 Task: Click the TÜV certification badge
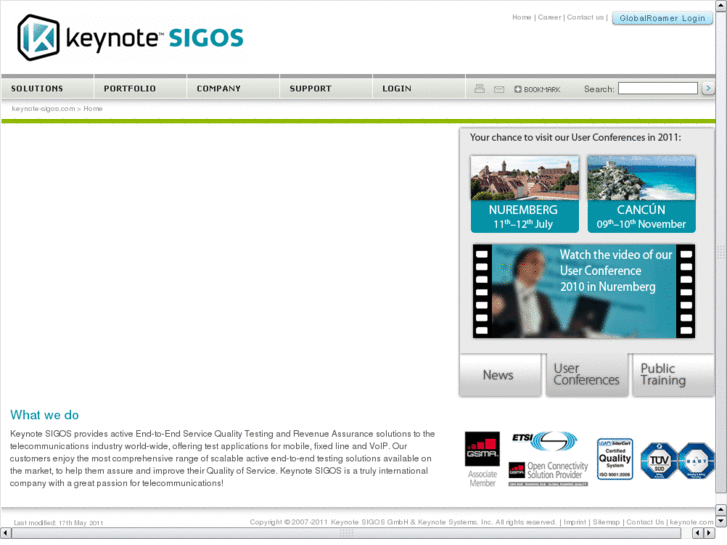659,461
